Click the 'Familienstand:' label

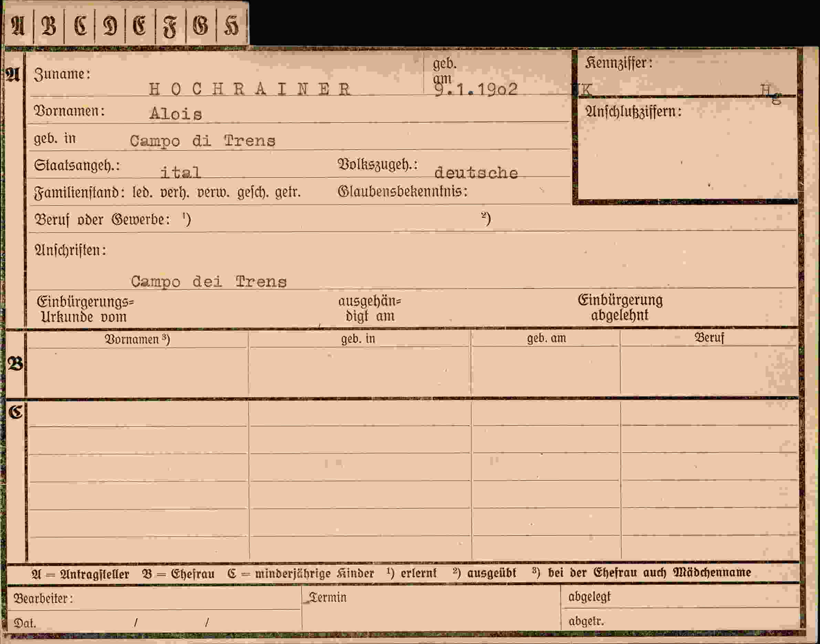click(80, 193)
